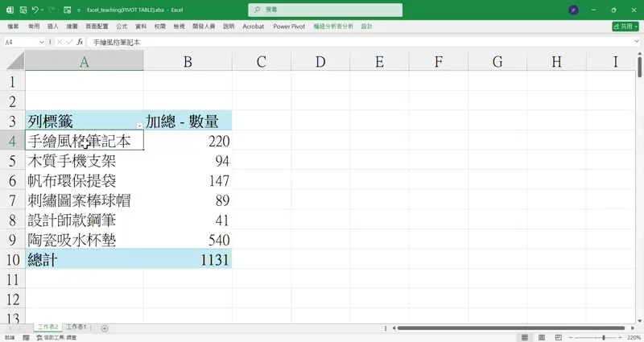The height and width of the screenshot is (342, 644).
Task: Open the 頁面配置 ribbon tab
Action: [x=97, y=27]
